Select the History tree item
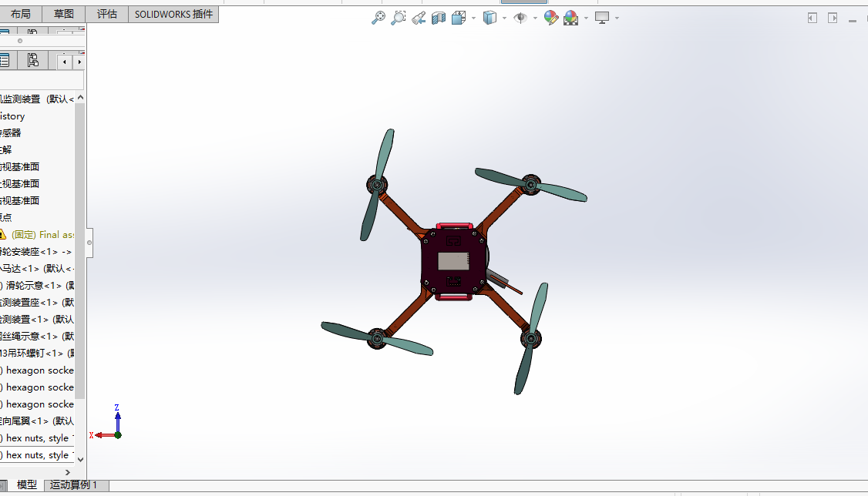This screenshot has height=496, width=868. click(13, 116)
